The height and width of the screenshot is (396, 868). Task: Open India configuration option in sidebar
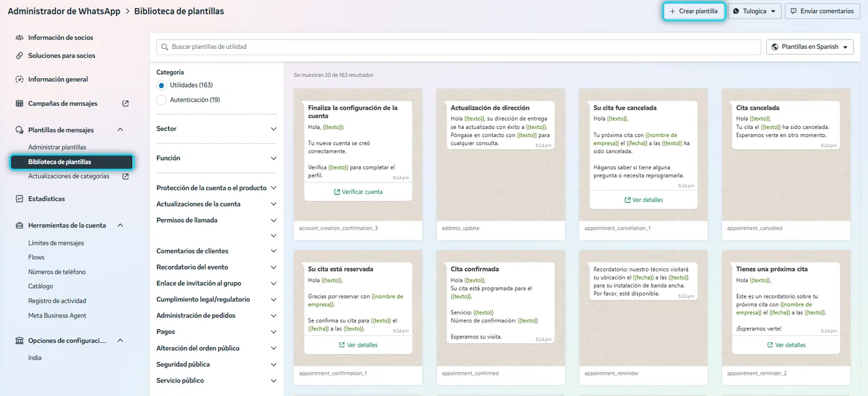pyautogui.click(x=35, y=358)
